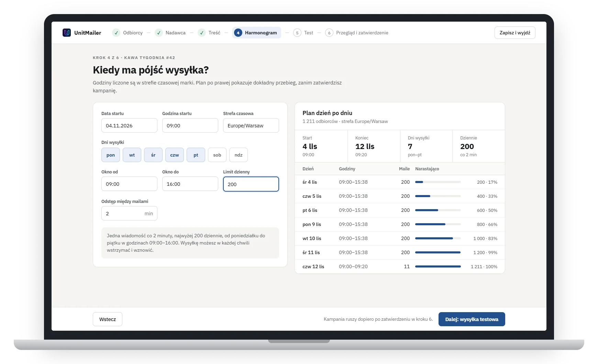Image resolution: width=598 pixels, height=364 pixels.
Task: Focus the Limit dzienny field
Action: click(251, 184)
